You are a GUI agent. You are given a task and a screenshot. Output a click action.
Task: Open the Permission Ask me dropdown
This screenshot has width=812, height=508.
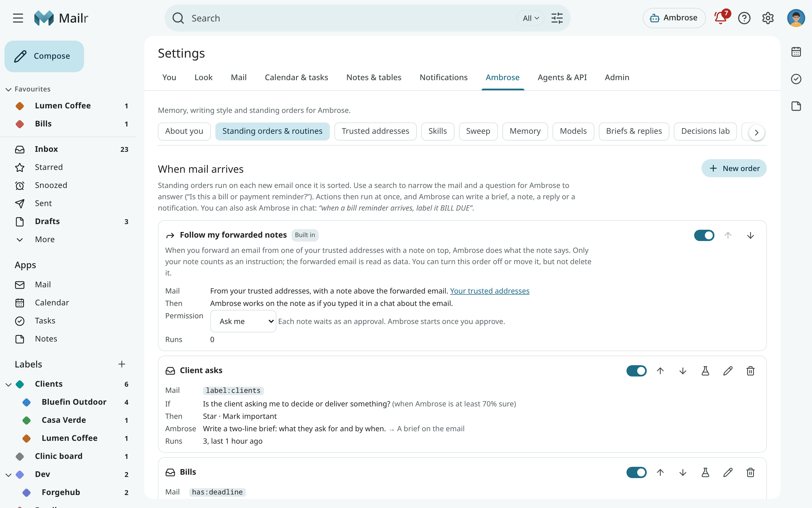pyautogui.click(x=243, y=321)
